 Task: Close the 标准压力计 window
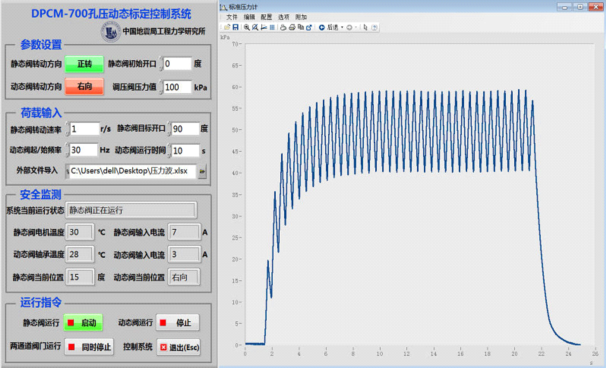click(596, 7)
